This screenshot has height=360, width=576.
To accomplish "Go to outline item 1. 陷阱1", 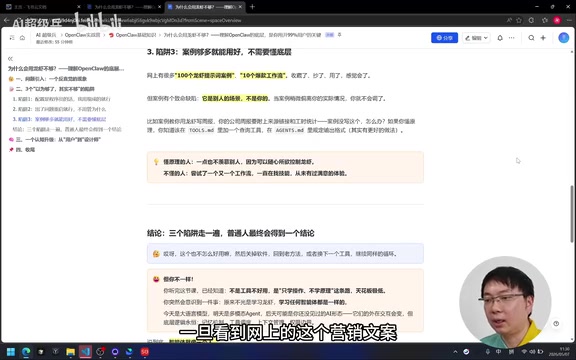I will (x=61, y=99).
